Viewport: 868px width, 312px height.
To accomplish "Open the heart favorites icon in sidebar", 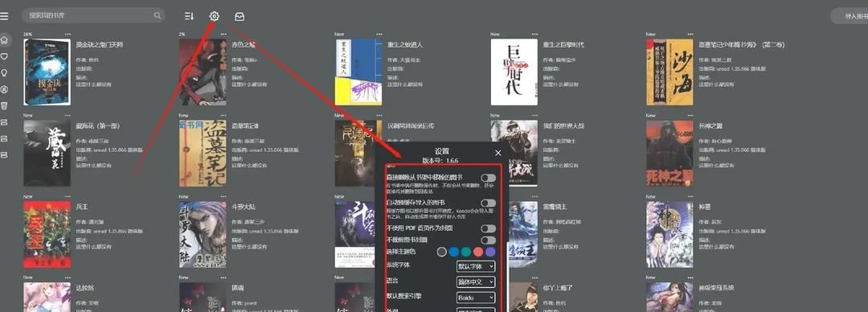I will (x=5, y=56).
